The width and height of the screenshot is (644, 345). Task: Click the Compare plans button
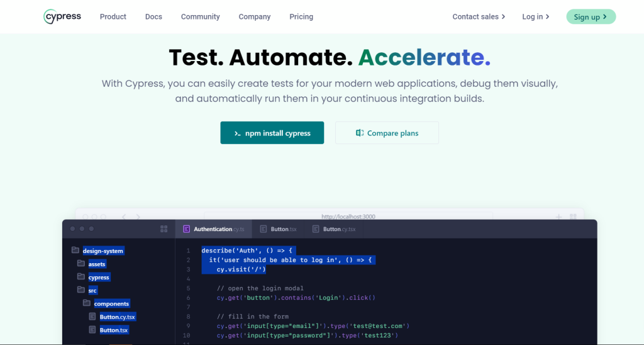pyautogui.click(x=387, y=133)
